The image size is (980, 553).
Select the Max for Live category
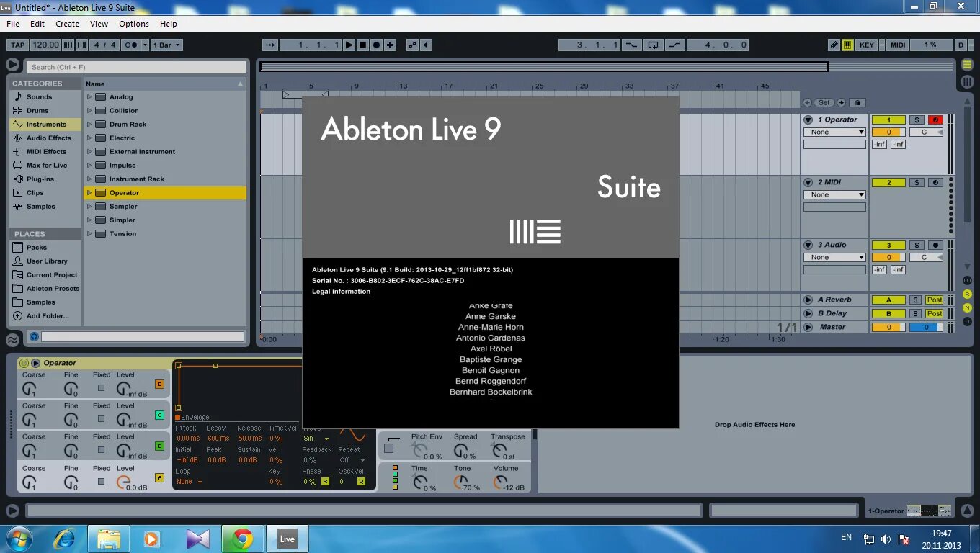coord(47,166)
